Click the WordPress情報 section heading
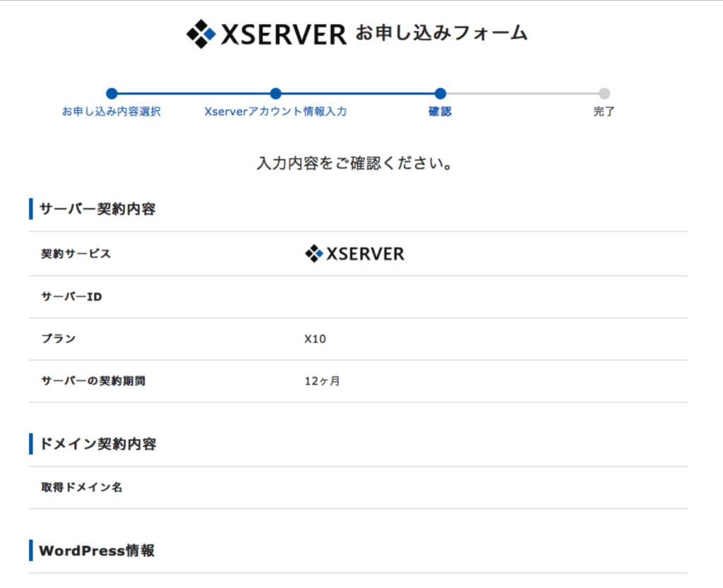This screenshot has height=588, width=723. point(97,551)
